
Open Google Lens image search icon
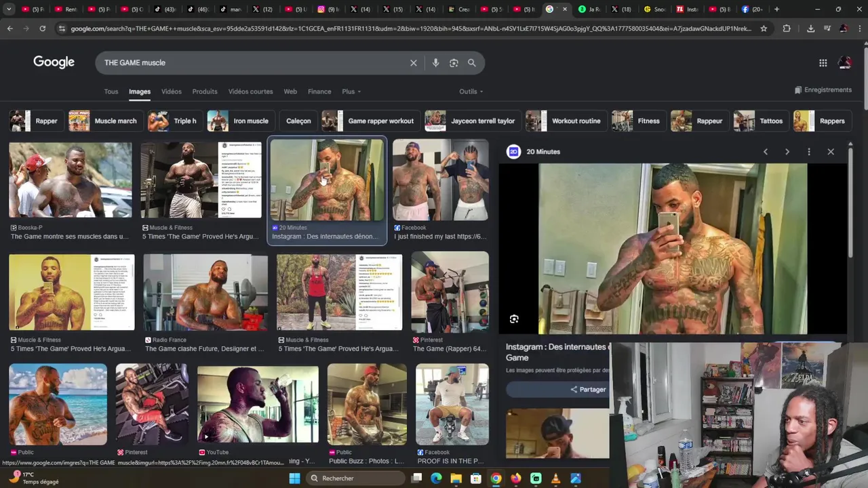454,62
